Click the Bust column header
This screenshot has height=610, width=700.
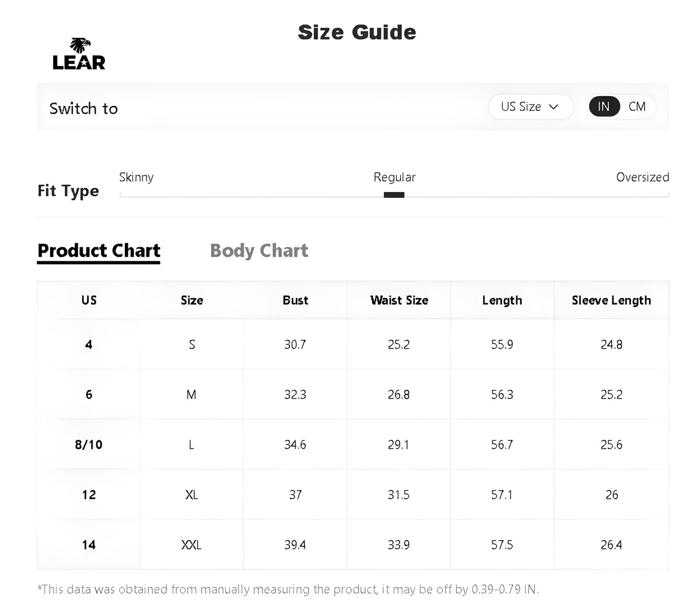click(x=295, y=300)
